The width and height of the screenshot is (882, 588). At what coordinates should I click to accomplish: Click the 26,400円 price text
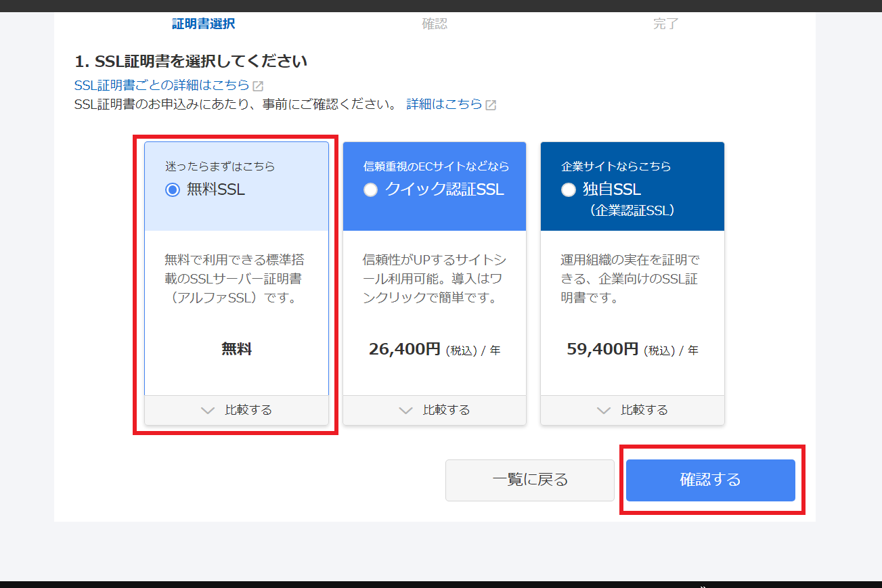pos(405,349)
